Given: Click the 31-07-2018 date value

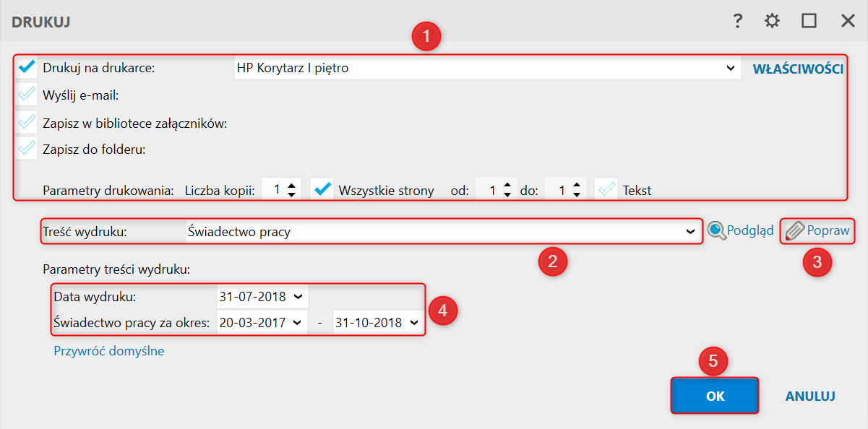Looking at the screenshot, I should pos(252,297).
